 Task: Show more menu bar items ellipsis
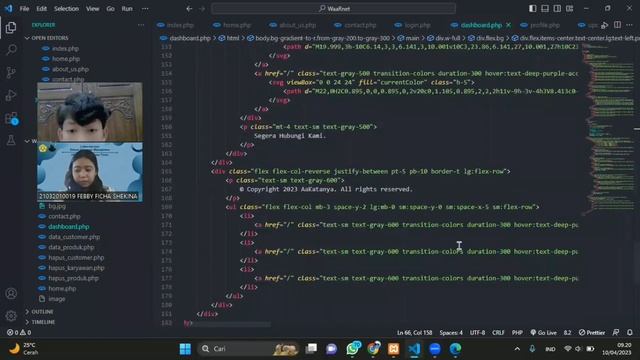pyautogui.click(x=145, y=8)
